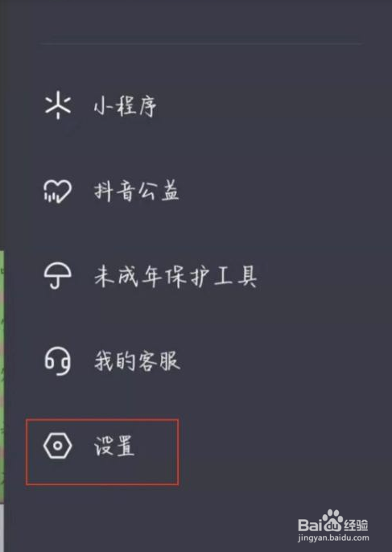Click the 经验 text in the watermark
This screenshot has width=392, height=552.
(356, 525)
